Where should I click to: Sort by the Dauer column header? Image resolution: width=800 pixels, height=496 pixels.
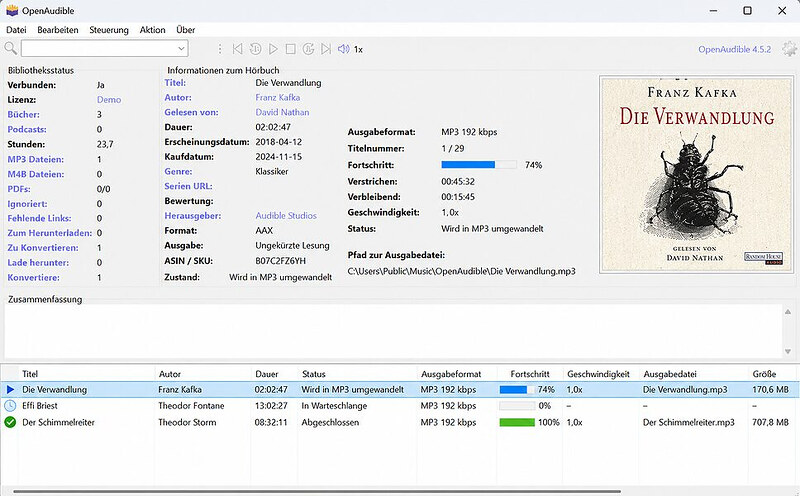click(274, 374)
